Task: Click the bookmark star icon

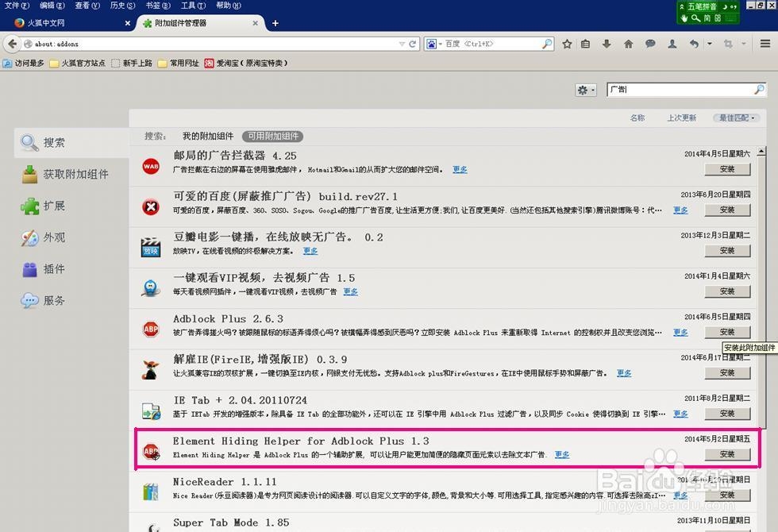Action: (x=567, y=44)
